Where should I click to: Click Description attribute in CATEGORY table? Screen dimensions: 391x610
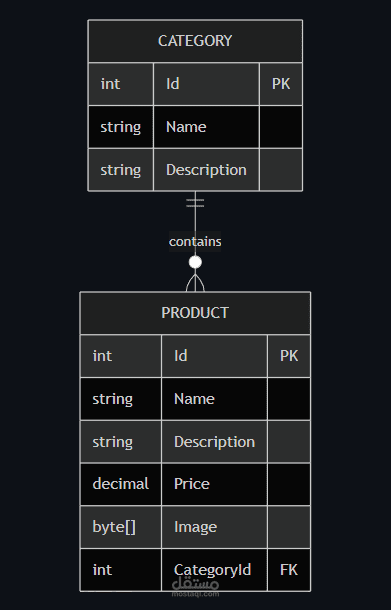pyautogui.click(x=206, y=170)
